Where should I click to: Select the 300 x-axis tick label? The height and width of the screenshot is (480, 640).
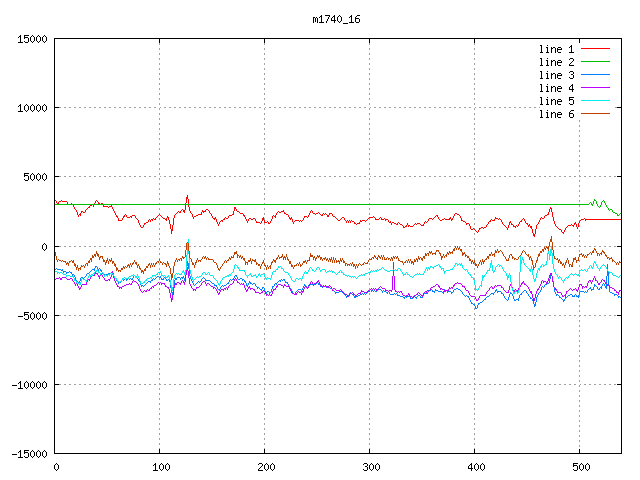coord(370,467)
